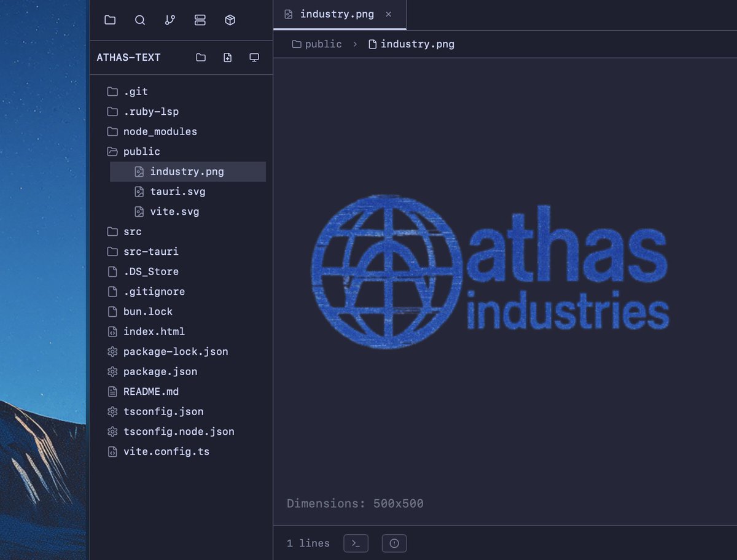
Task: Expand the node_modules folder
Action: tap(160, 131)
